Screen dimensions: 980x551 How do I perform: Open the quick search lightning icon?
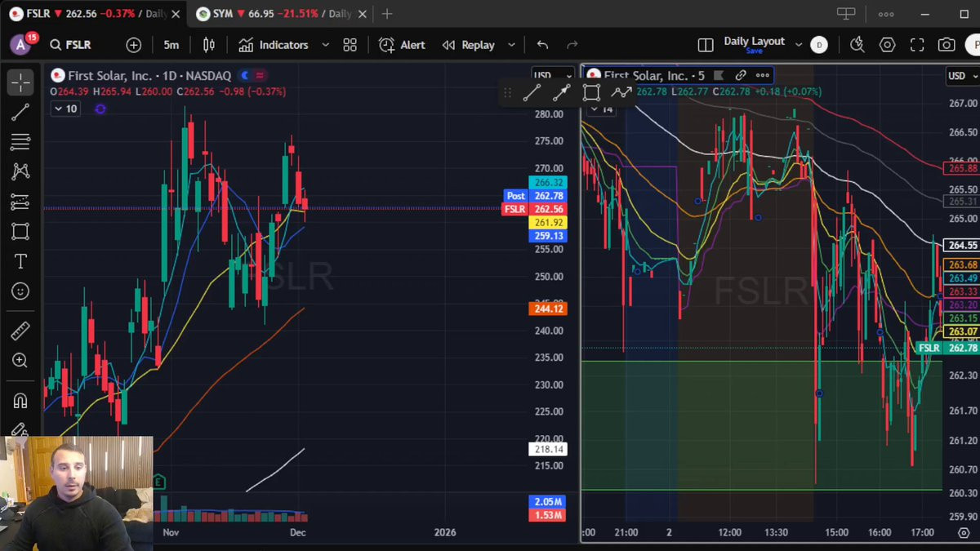pyautogui.click(x=857, y=45)
